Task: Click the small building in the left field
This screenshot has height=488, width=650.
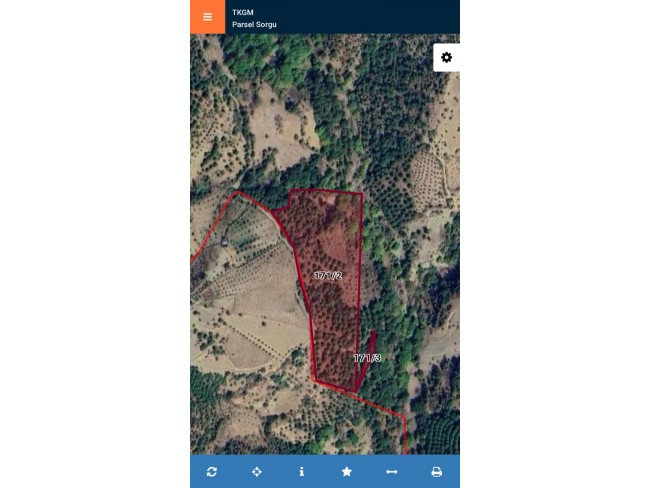Action: pyautogui.click(x=224, y=243)
